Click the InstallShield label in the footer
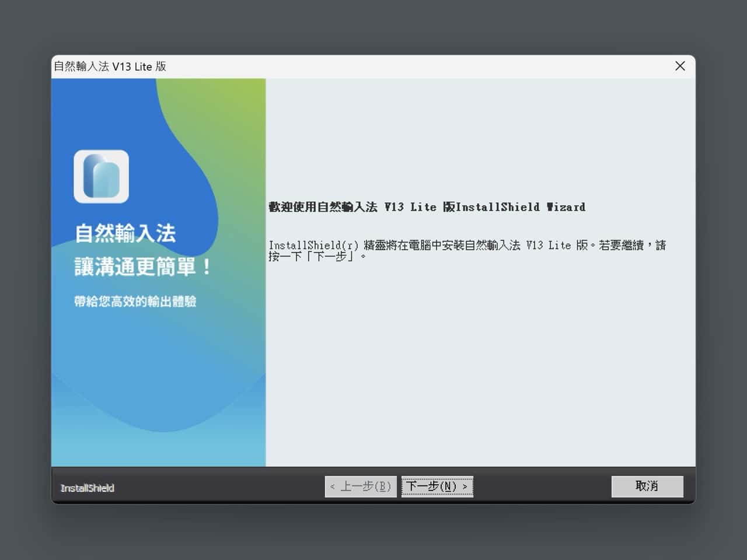 [x=88, y=488]
